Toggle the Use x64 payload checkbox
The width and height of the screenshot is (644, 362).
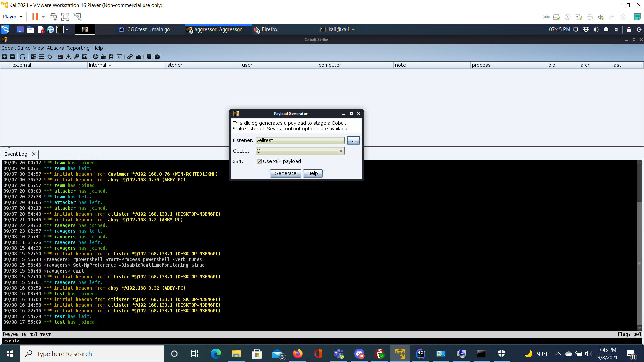click(x=259, y=161)
